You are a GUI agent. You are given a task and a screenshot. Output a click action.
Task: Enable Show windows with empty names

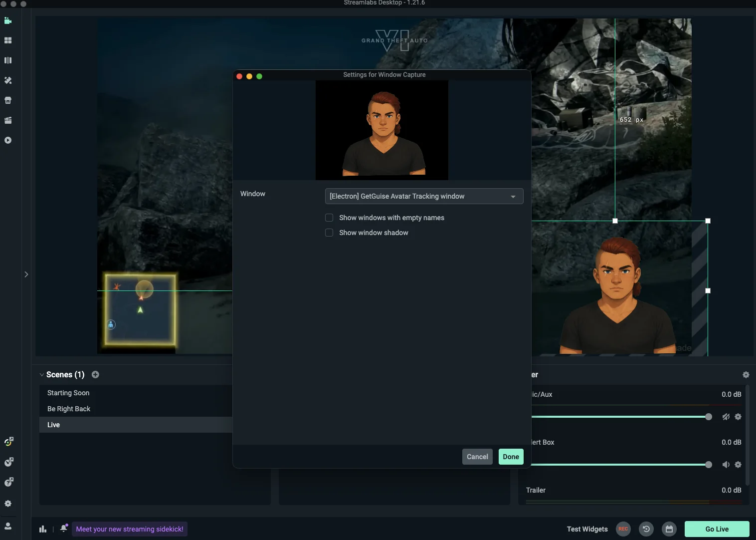[x=329, y=218]
